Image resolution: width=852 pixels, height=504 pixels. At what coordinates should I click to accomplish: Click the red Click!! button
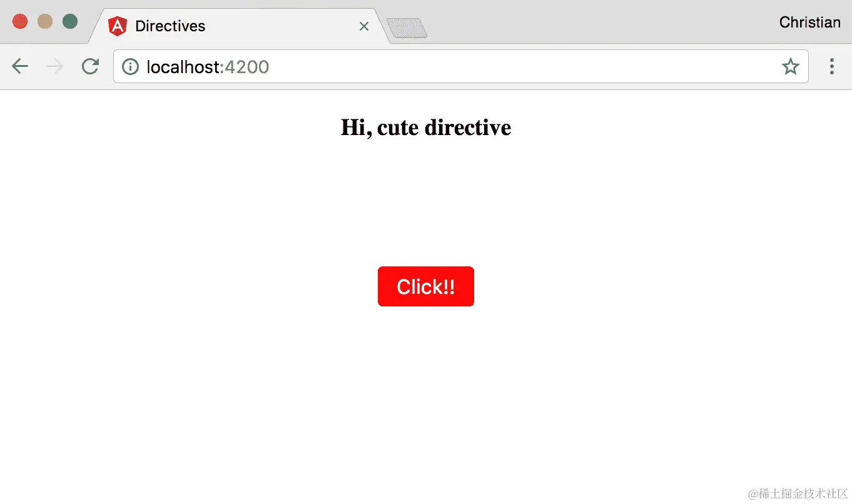(x=426, y=286)
